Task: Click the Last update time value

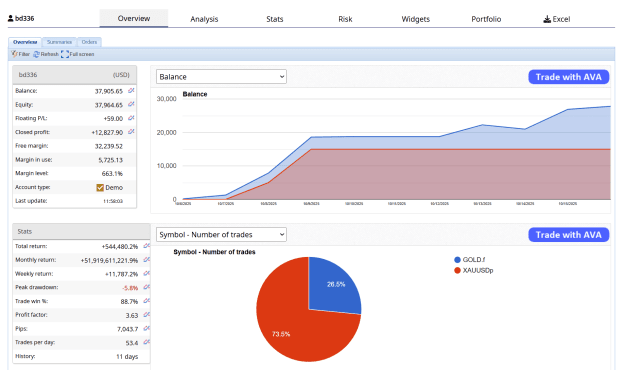Action: click(x=113, y=201)
